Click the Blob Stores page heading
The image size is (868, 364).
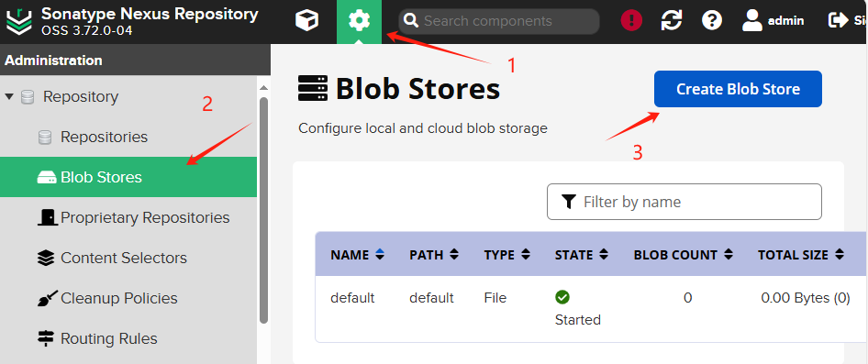click(418, 89)
